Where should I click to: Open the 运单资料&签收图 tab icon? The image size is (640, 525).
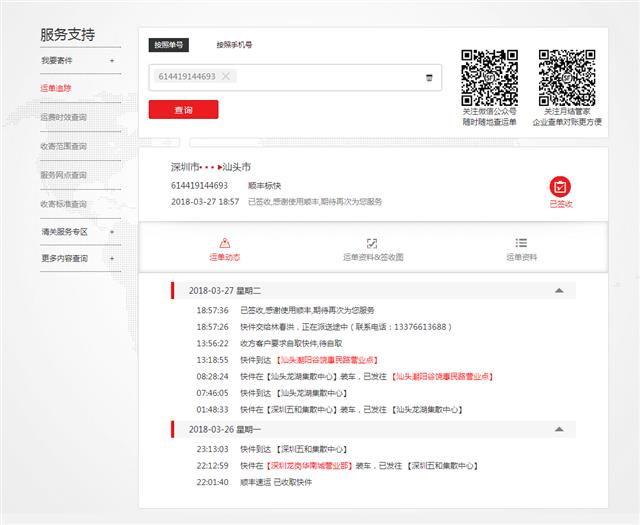372,243
